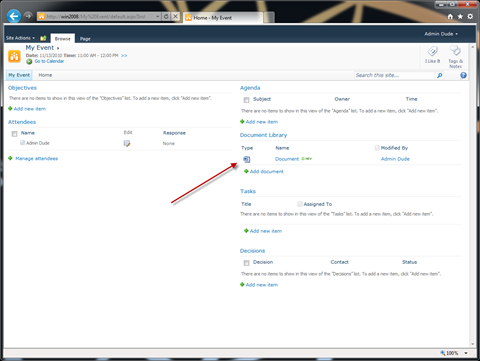Click green plus icon beside Manage attendees

tap(10, 158)
